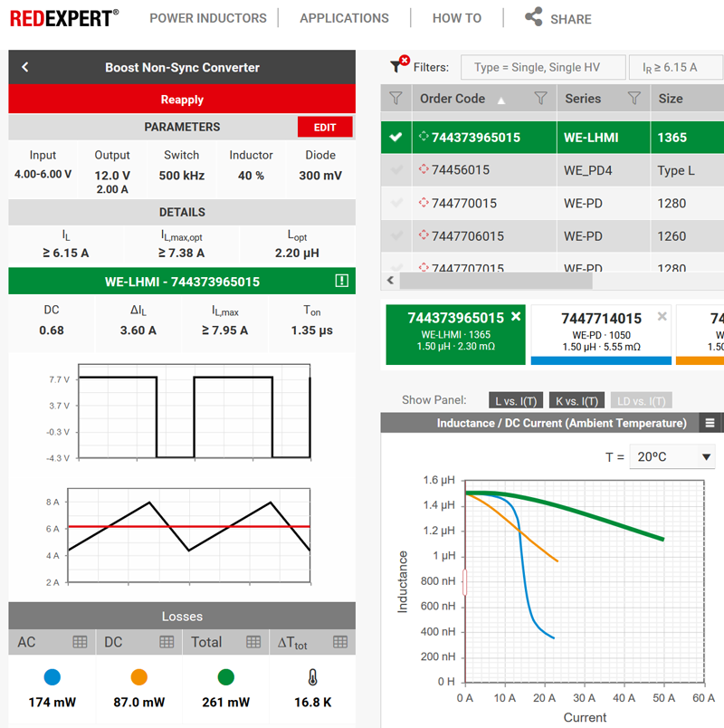Toggle the LD vs. I(T) panel

click(x=642, y=401)
